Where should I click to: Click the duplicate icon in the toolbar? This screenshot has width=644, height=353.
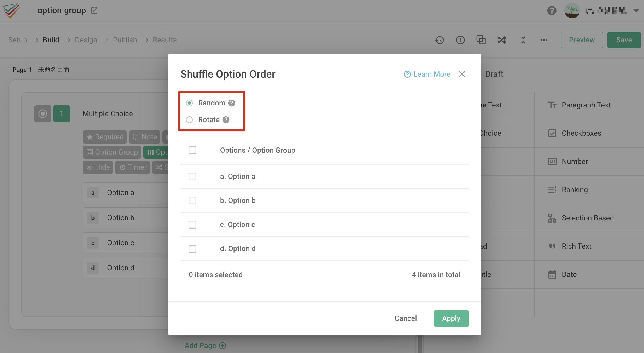pyautogui.click(x=481, y=40)
